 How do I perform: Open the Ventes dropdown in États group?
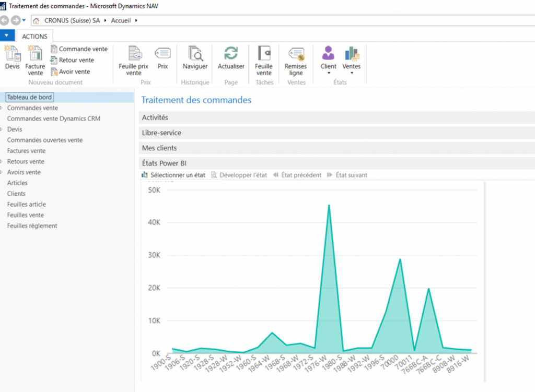tap(351, 59)
